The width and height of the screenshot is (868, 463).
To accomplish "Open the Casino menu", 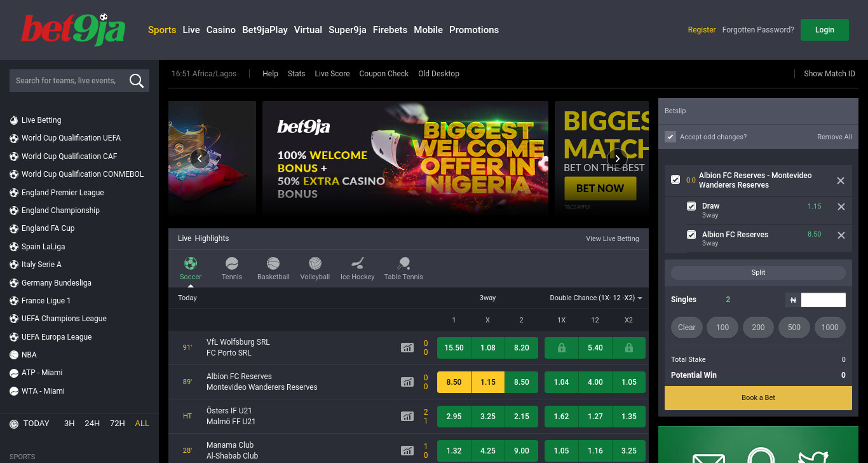I will tap(221, 30).
